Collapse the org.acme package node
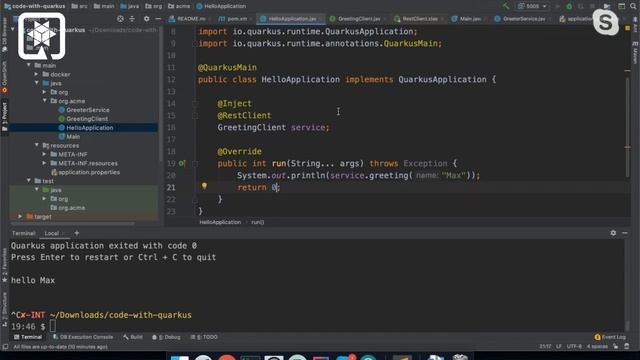This screenshot has height=360, width=640. (x=45, y=100)
